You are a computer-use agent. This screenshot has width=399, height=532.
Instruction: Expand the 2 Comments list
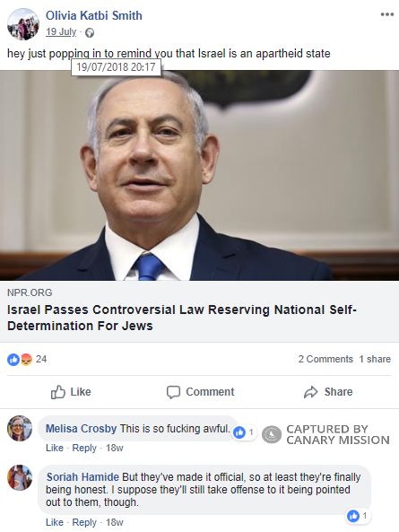[325, 360]
